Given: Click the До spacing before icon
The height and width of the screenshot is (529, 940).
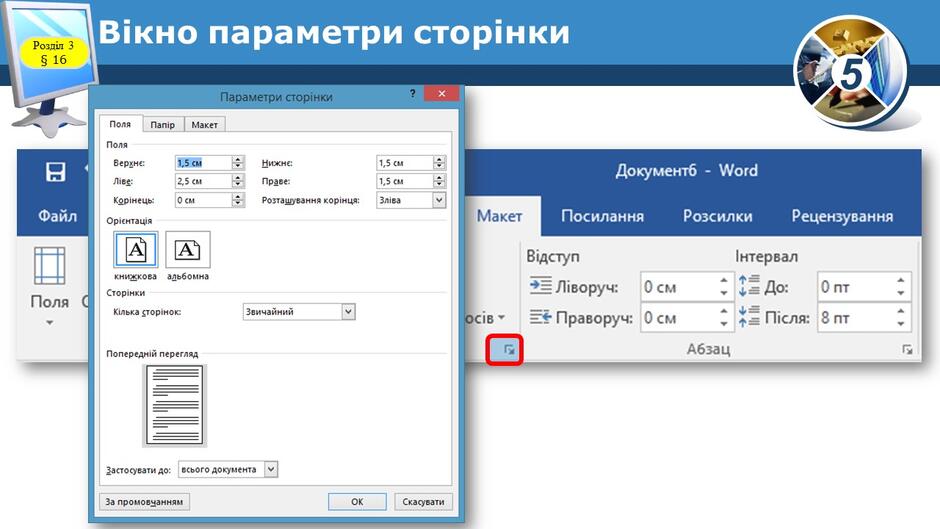Looking at the screenshot, I should point(749,286).
